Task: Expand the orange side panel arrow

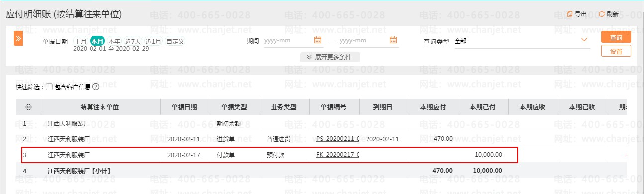Action: point(18,38)
